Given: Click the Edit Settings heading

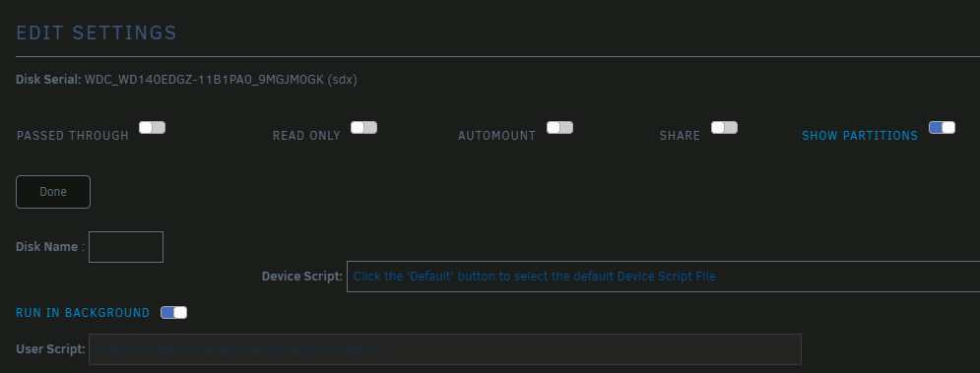Looking at the screenshot, I should point(97,33).
